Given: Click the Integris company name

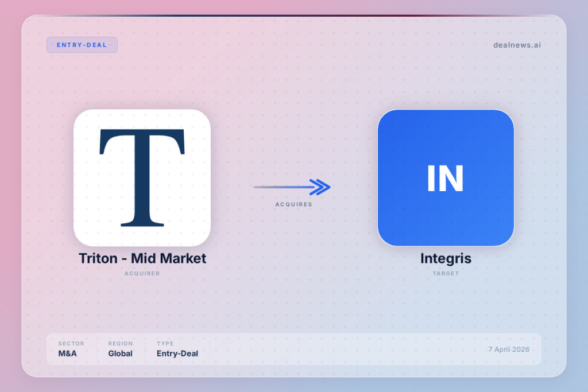Looking at the screenshot, I should pyautogui.click(x=446, y=258).
